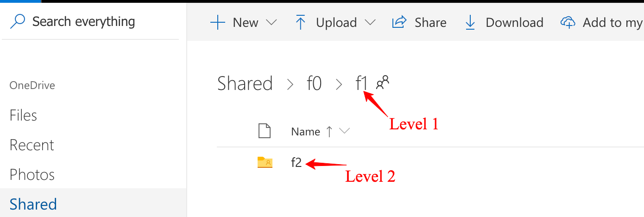Open the Name column sort dropdown
Image resolution: width=644 pixels, height=217 pixels.
click(344, 131)
